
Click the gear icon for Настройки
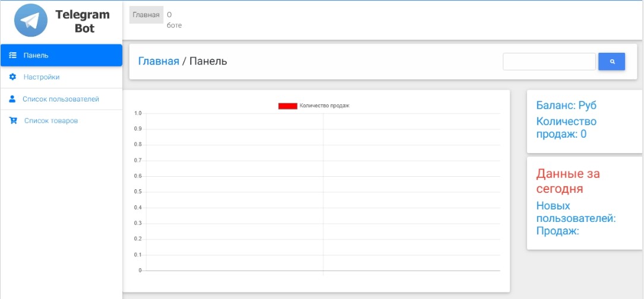(x=12, y=77)
